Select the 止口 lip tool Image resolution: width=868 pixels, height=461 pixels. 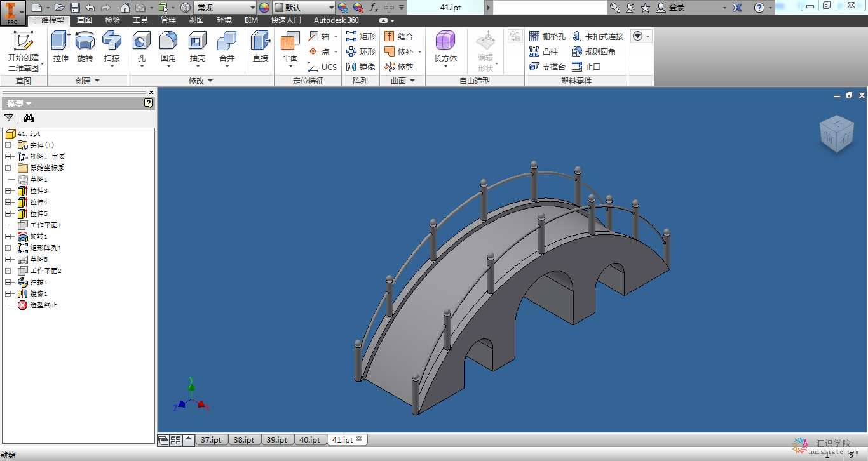[586, 67]
